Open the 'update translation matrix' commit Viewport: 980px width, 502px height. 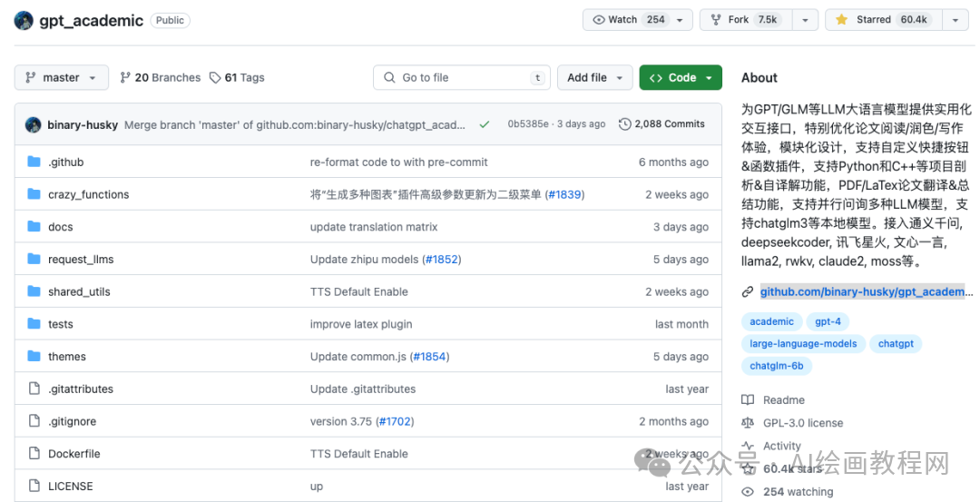(x=374, y=227)
